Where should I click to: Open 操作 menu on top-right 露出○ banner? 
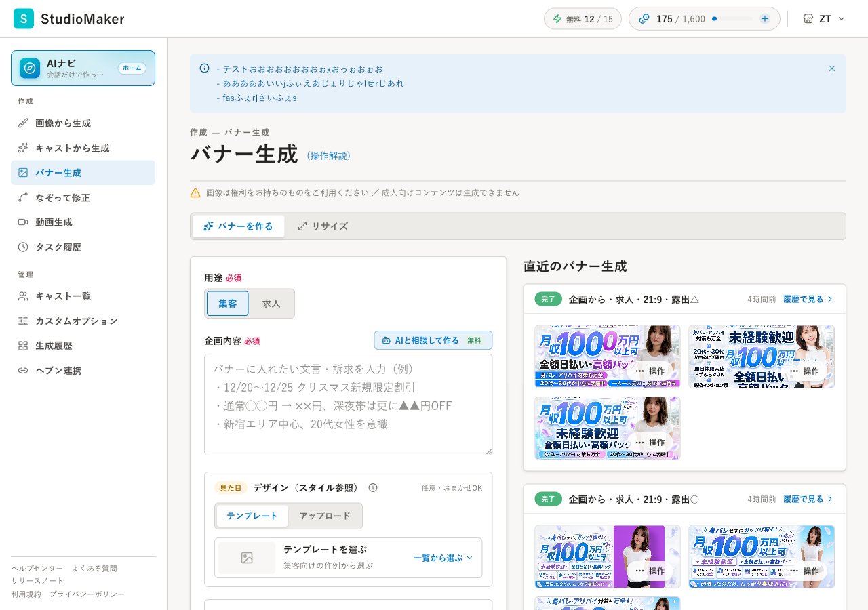click(804, 571)
